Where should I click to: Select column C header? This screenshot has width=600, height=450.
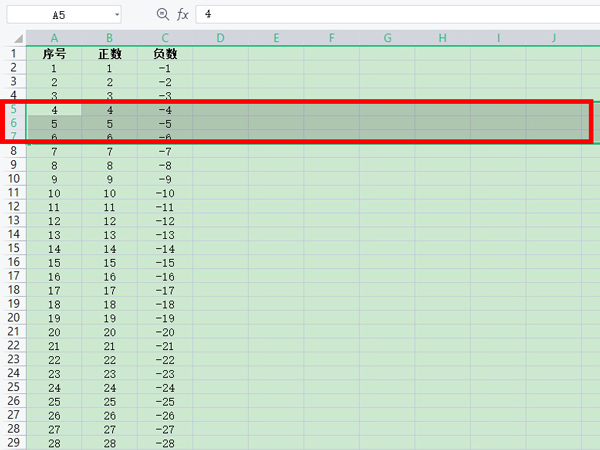pyautogui.click(x=165, y=38)
